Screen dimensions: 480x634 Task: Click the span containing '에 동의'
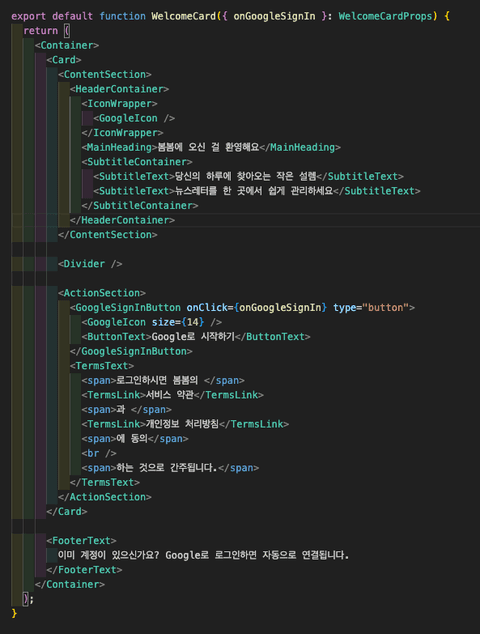pyautogui.click(x=135, y=438)
